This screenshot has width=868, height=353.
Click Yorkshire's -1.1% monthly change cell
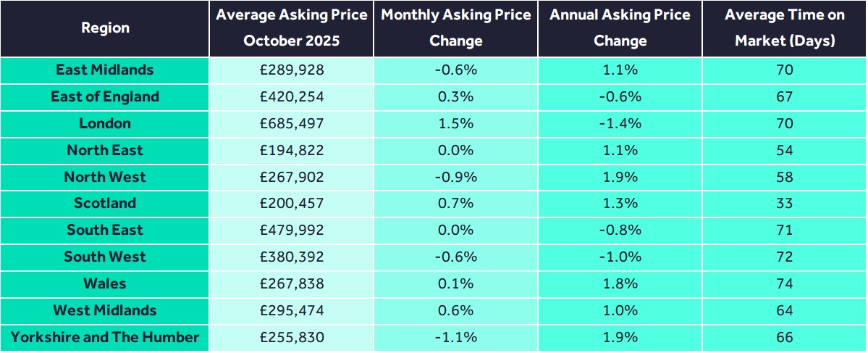pyautogui.click(x=455, y=338)
